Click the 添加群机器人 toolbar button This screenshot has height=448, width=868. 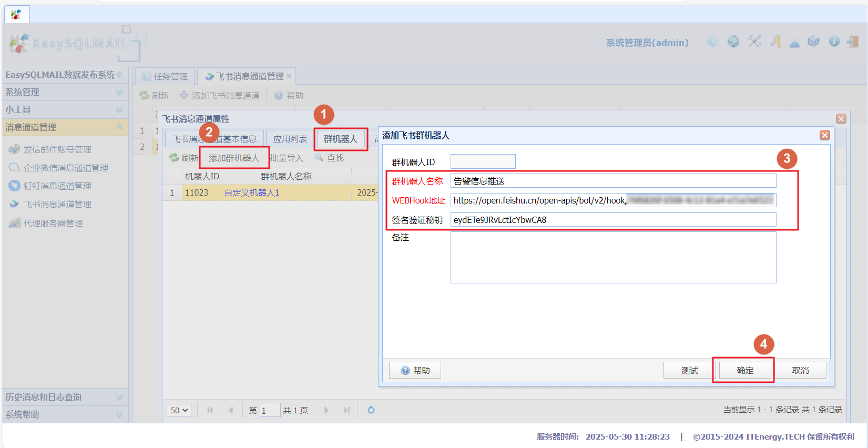pyautogui.click(x=234, y=158)
